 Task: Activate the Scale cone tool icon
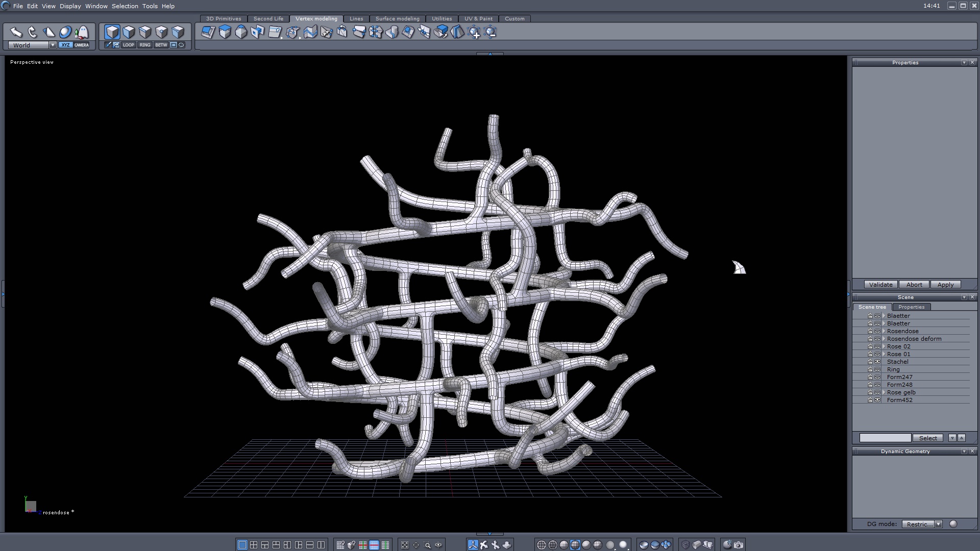coord(49,32)
